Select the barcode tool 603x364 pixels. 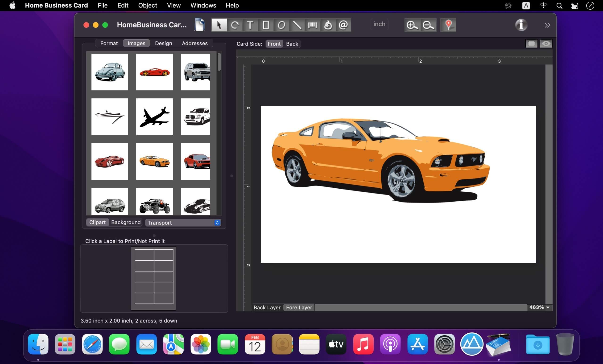[x=313, y=25]
